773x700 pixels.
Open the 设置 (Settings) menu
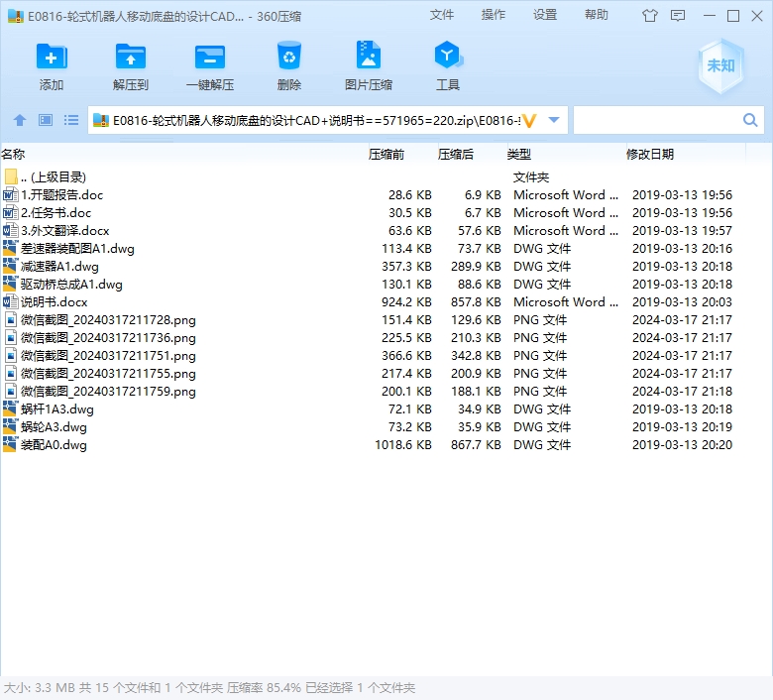point(545,15)
